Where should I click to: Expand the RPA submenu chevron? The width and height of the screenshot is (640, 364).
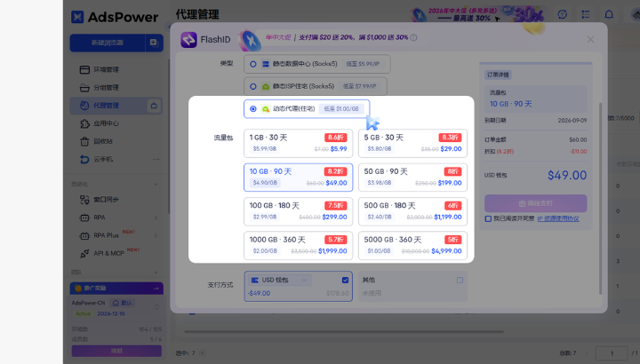[x=156, y=218]
